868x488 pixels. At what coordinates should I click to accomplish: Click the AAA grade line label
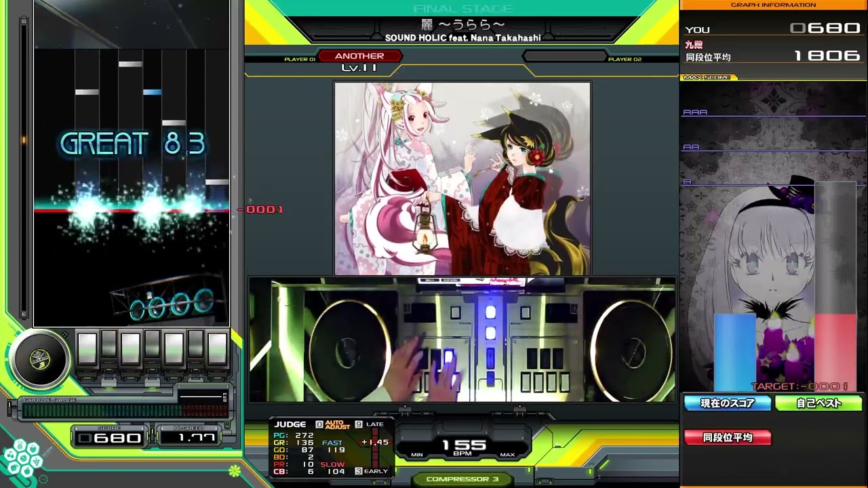tap(695, 113)
